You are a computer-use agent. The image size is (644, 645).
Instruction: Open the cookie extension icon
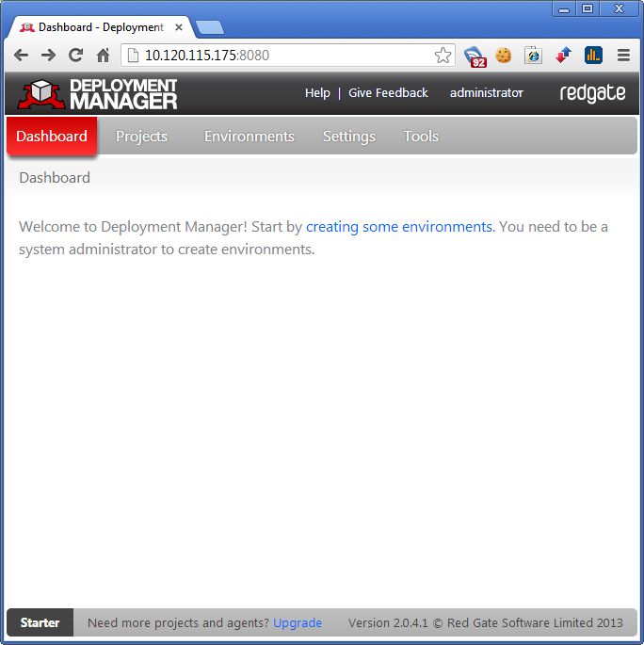click(503, 56)
